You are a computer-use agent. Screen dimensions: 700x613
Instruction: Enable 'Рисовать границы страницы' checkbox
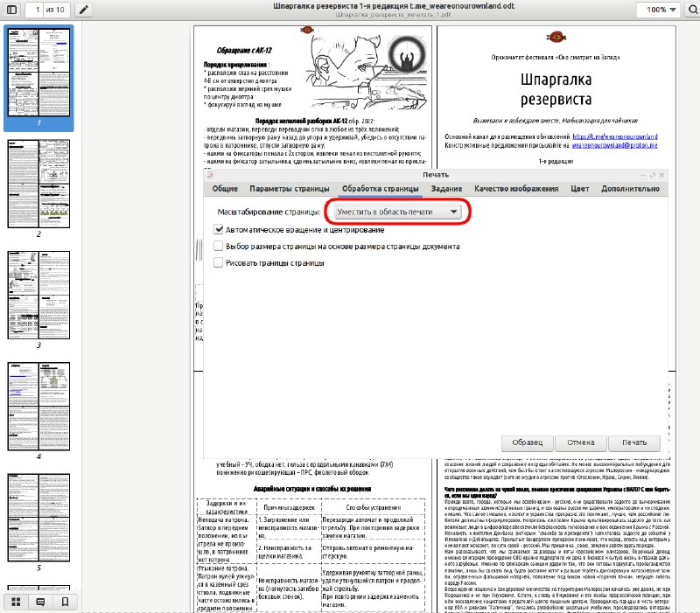[x=218, y=263]
